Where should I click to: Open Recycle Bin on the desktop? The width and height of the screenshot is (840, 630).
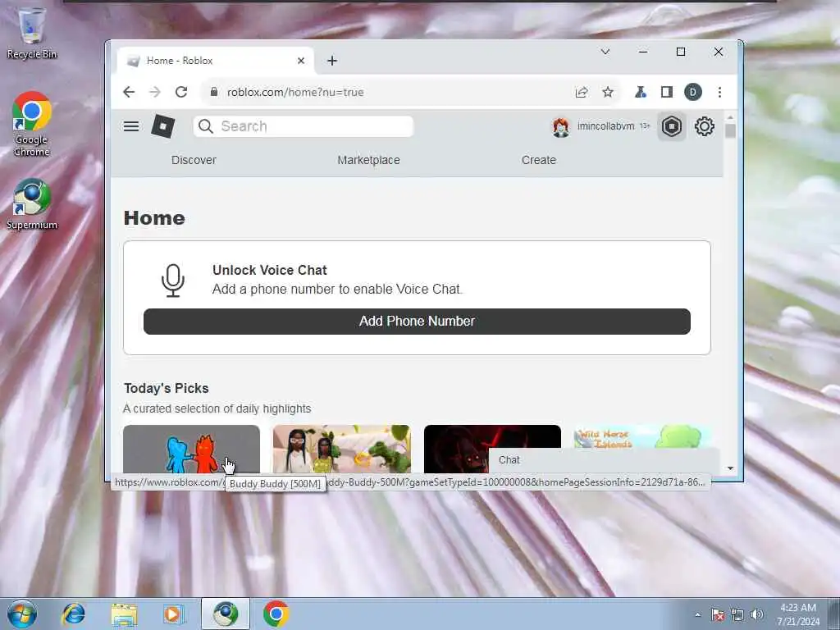click(x=32, y=32)
